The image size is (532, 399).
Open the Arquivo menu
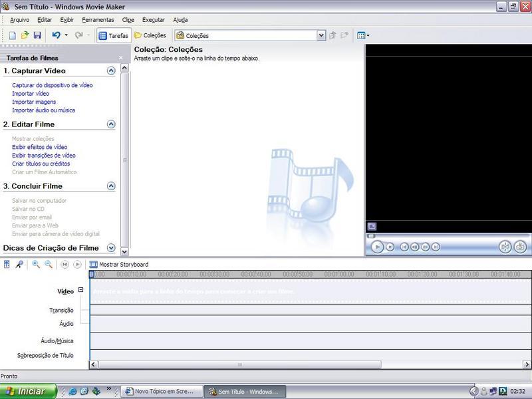(20, 20)
